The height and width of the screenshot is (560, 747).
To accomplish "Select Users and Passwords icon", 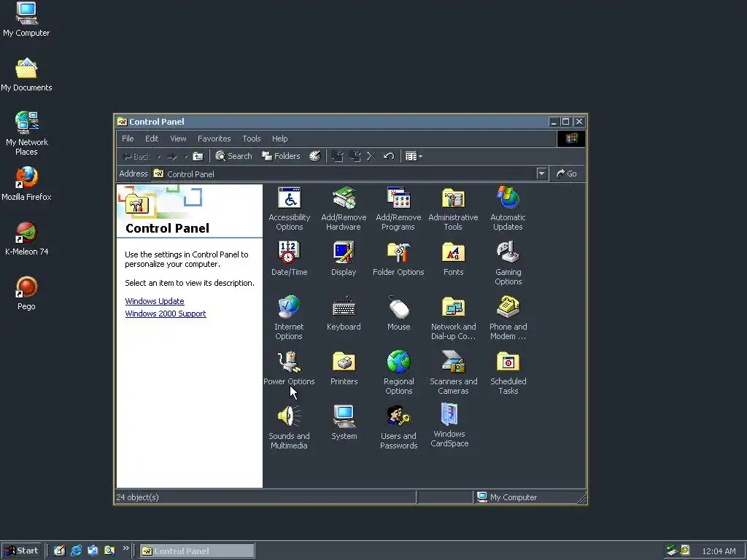I will tap(399, 427).
